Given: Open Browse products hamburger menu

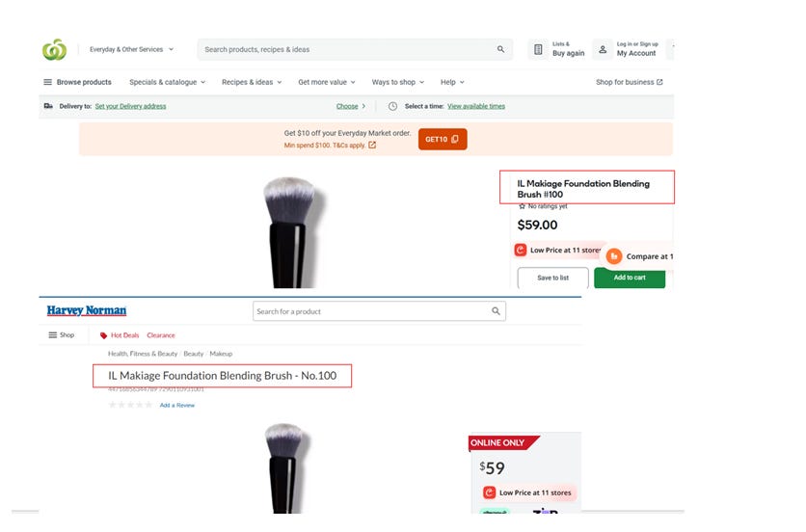Looking at the screenshot, I should point(78,82).
